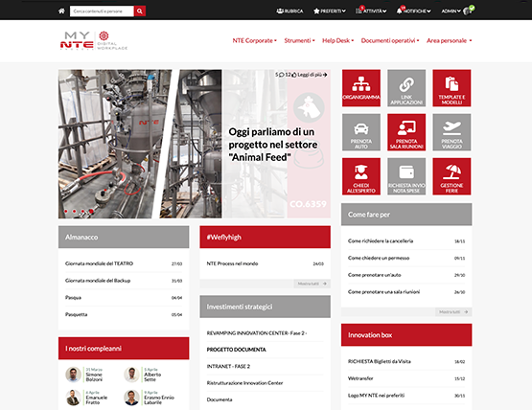Open the Help Desk menu
Viewport: 532px width, 410px height.
[x=338, y=40]
